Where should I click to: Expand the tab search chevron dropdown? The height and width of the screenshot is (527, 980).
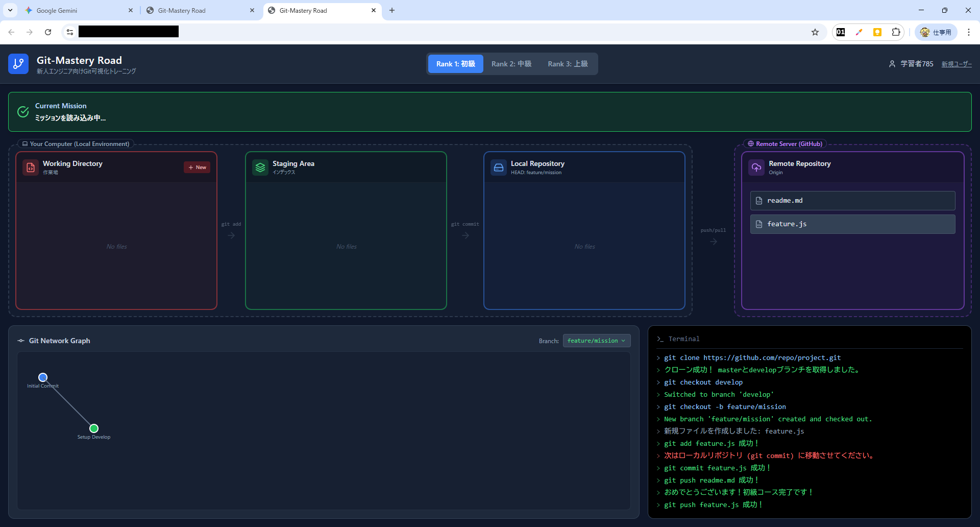click(10, 10)
